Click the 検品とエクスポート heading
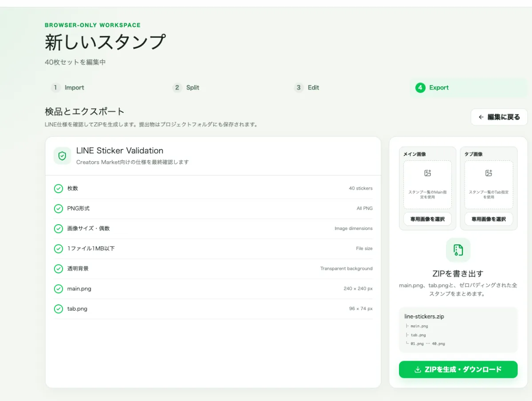This screenshot has width=532, height=401. (x=85, y=112)
